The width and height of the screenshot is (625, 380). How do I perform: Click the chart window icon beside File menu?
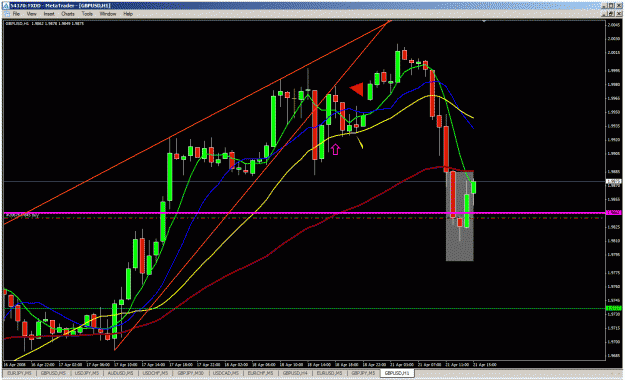(x=7, y=14)
